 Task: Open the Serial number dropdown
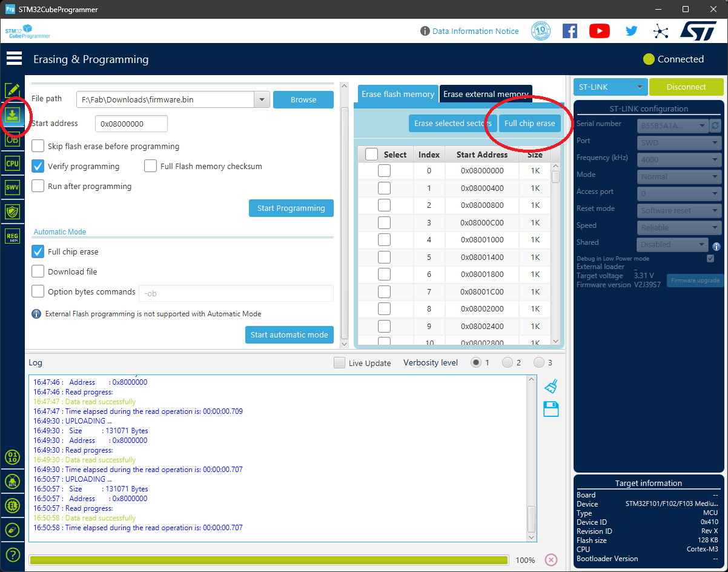tap(672, 125)
